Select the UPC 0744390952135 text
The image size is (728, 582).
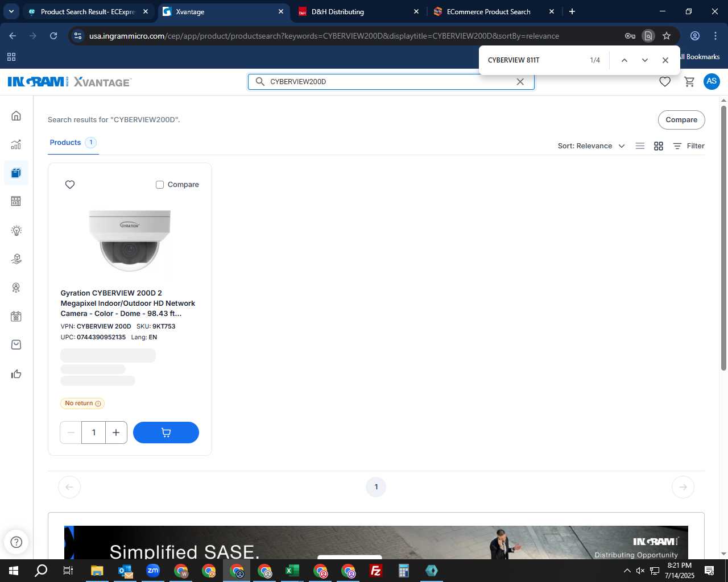click(x=93, y=338)
